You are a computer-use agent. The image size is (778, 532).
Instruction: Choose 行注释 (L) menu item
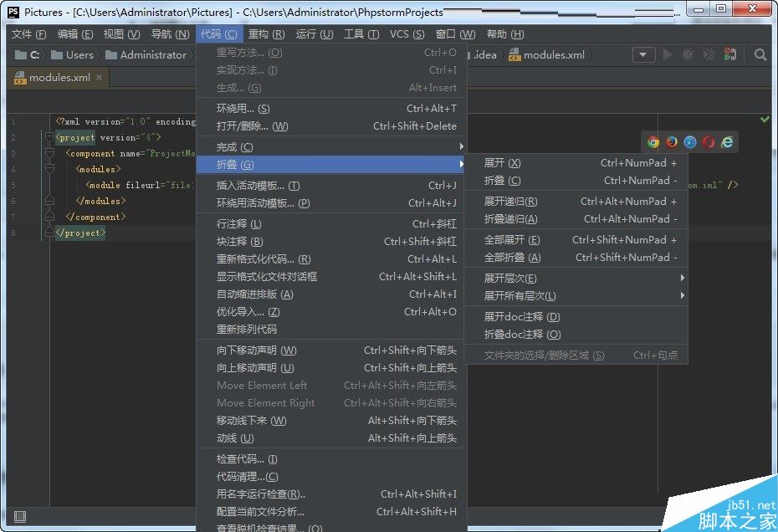[x=332, y=224]
